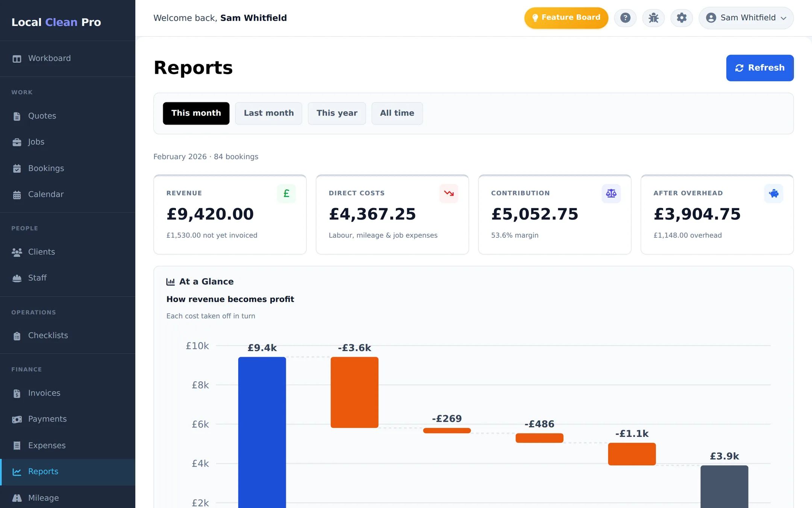
Task: Click the Refresh button
Action: pos(760,68)
